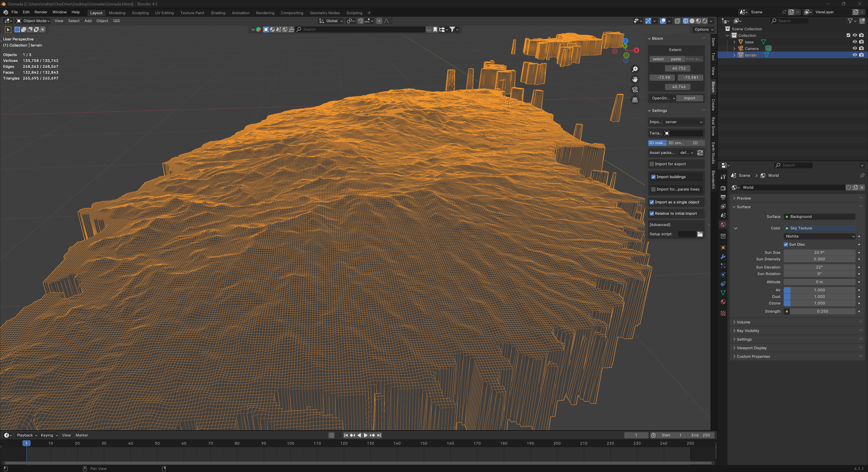
Task: Open Modifiers wrench properties tab
Action: 723,257
